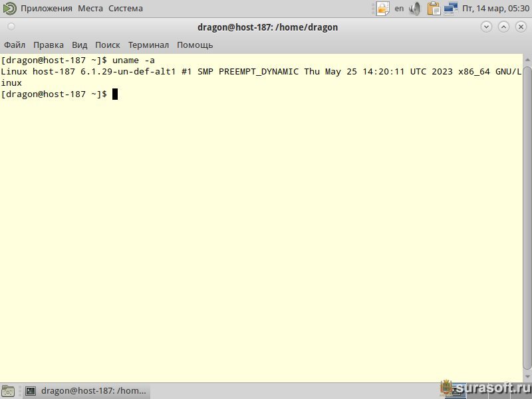Click the scrollbar down arrow
The width and height of the screenshot is (532, 399).
click(527, 376)
